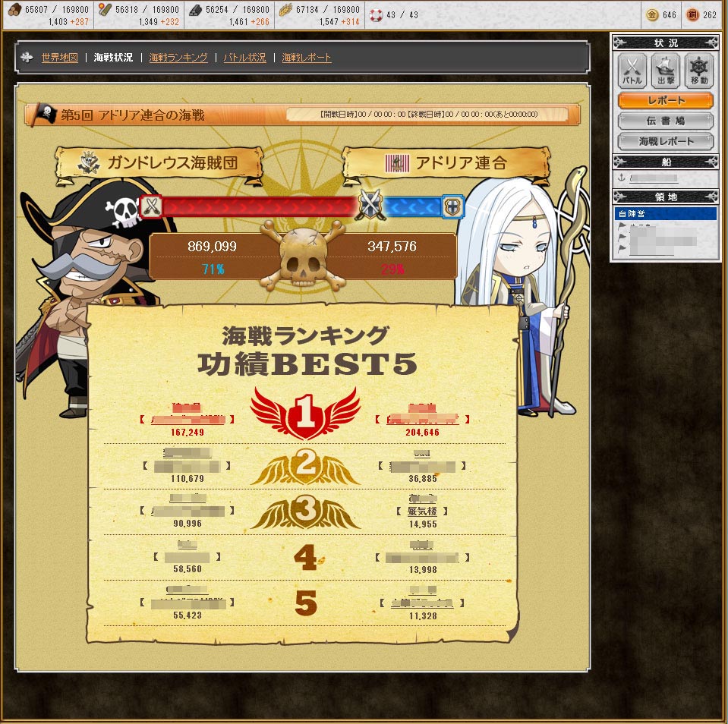The width and height of the screenshot is (728, 724).
Task: Click the top alliance score 204,646
Action: (x=422, y=433)
